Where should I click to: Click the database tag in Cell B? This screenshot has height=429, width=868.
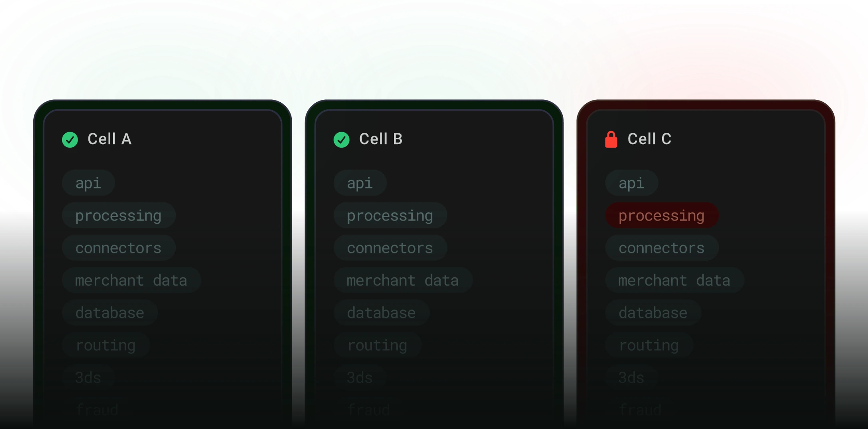[382, 313]
